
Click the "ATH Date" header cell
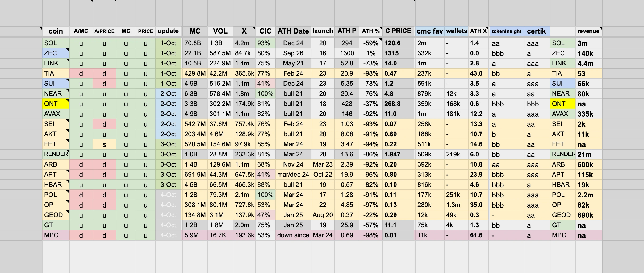(293, 31)
